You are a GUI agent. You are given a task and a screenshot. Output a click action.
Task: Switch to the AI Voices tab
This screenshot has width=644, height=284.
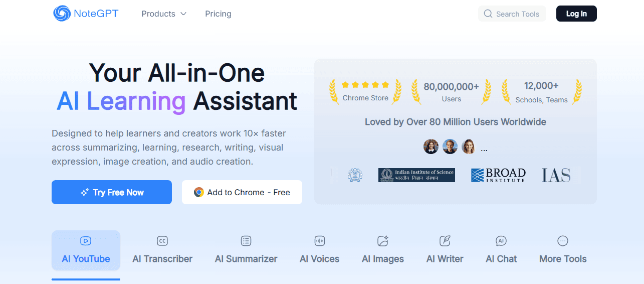tap(320, 251)
